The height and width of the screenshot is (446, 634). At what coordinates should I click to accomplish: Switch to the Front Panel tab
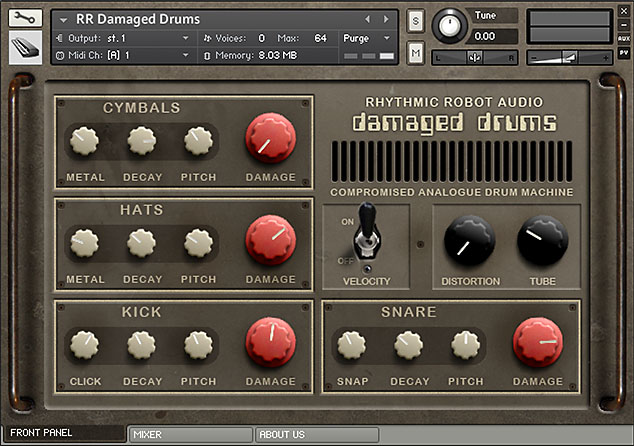(64, 433)
